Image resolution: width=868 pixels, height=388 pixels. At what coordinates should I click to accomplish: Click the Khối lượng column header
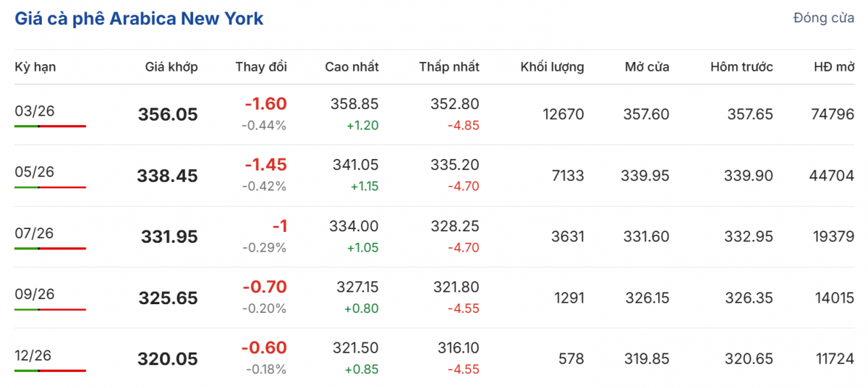coord(552,67)
